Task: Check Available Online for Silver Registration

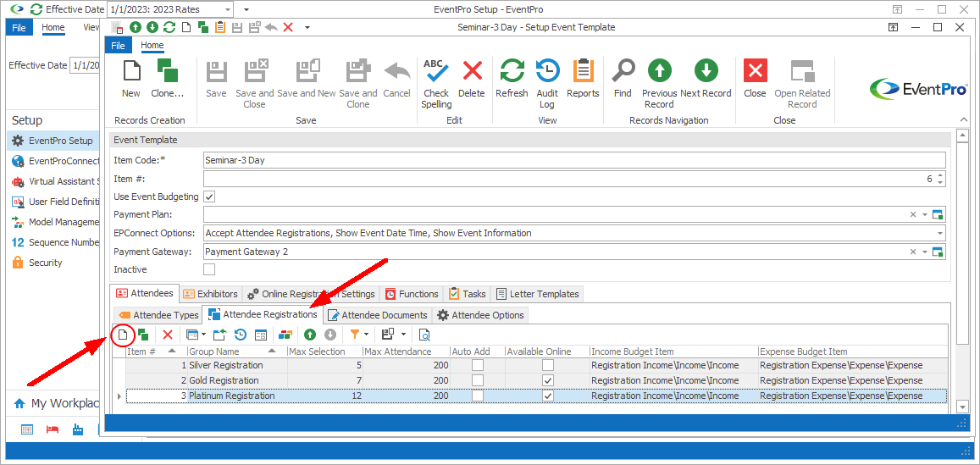Action: click(547, 364)
